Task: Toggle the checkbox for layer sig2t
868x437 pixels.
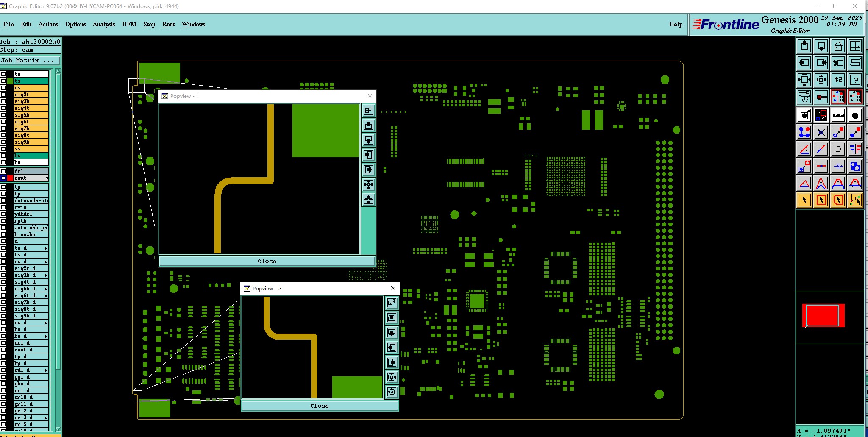Action: (x=3, y=95)
